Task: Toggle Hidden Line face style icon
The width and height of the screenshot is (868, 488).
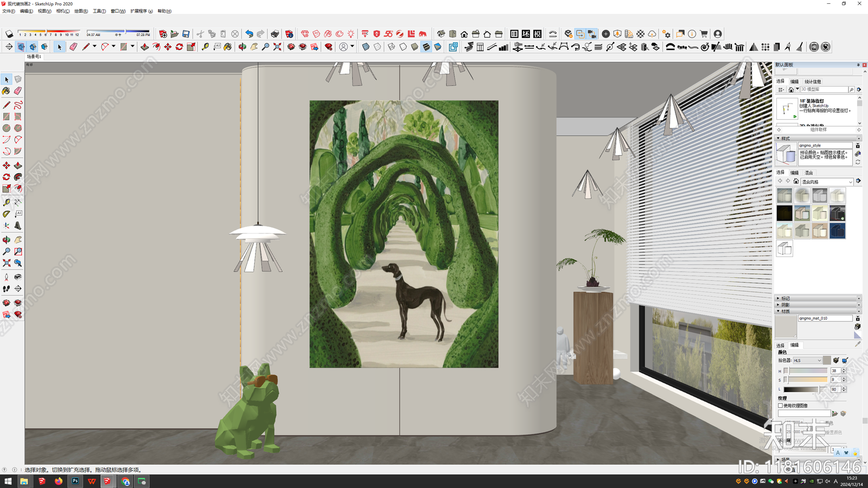Action: click(x=403, y=47)
